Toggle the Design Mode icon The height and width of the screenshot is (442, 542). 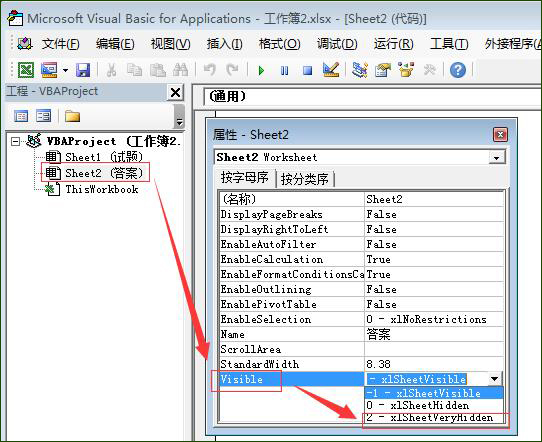click(331, 70)
